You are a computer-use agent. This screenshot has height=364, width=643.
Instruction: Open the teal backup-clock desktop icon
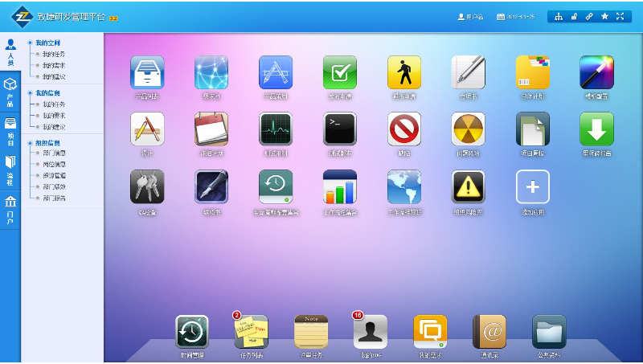coord(276,187)
